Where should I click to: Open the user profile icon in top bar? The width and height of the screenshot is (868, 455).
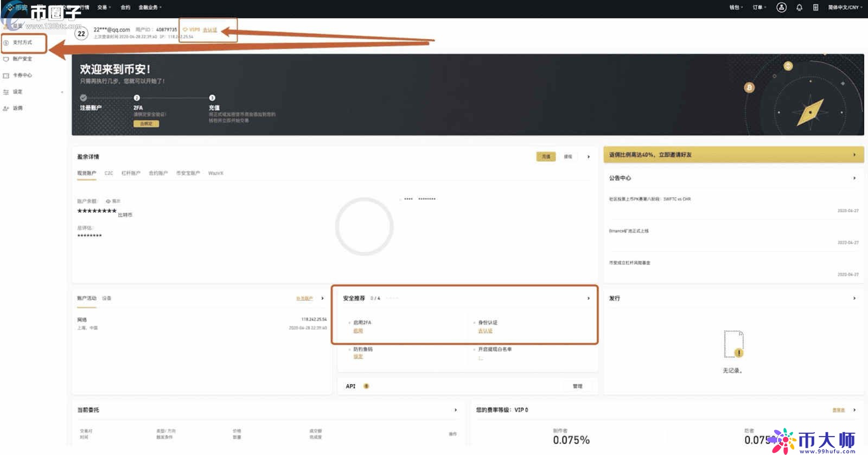pyautogui.click(x=781, y=8)
